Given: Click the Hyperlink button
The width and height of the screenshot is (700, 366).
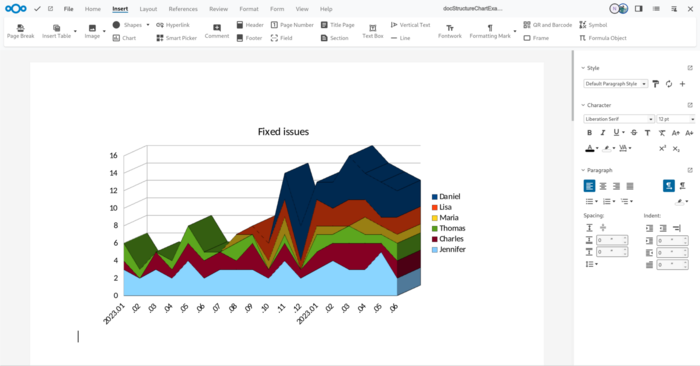Looking at the screenshot, I should 173,25.
